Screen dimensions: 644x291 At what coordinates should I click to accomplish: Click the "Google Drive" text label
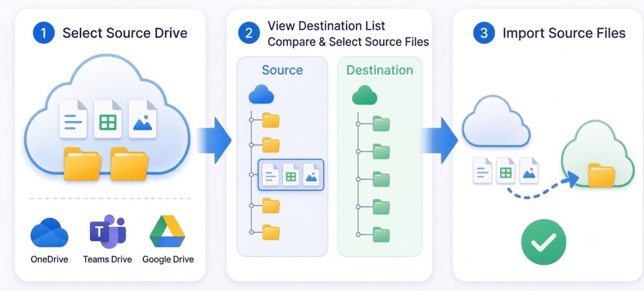coord(168,260)
